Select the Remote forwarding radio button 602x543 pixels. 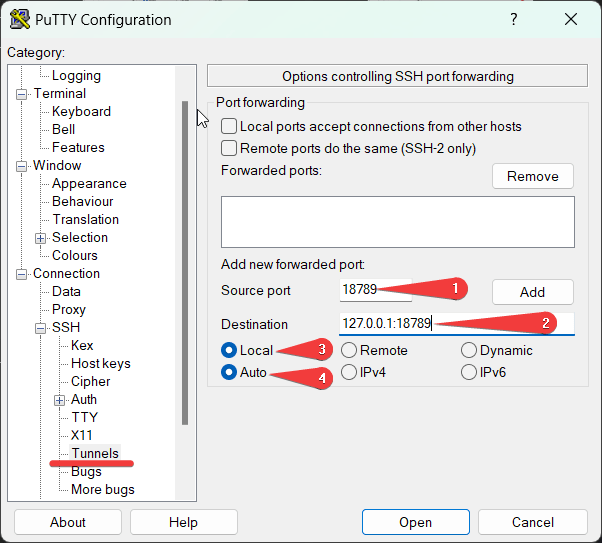(349, 350)
